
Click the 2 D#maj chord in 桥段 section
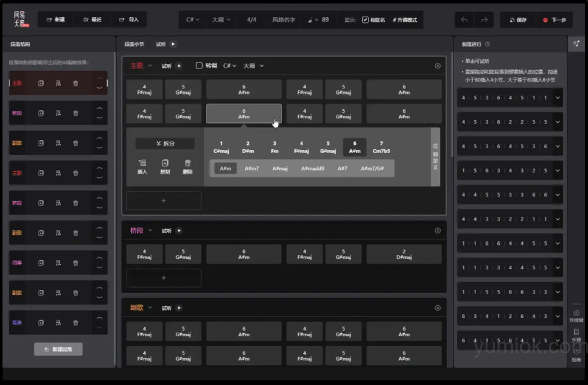[x=404, y=254]
